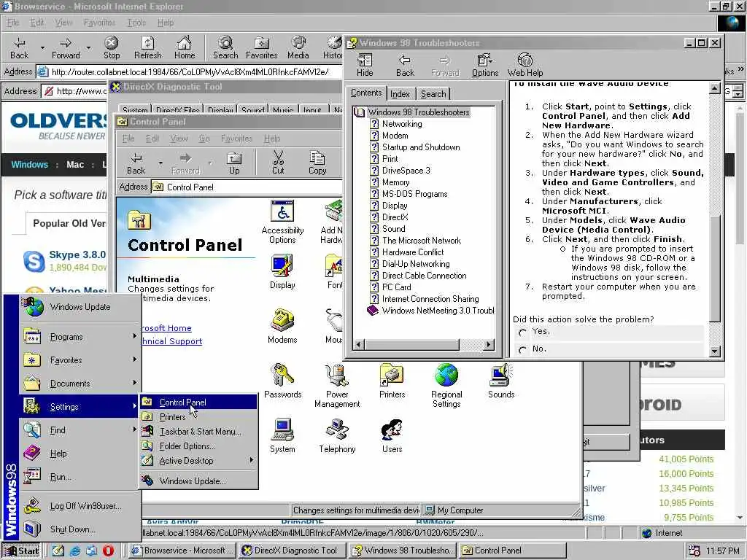Select the DirectX troubleshooter topic
The width and height of the screenshot is (747, 560).
pyautogui.click(x=395, y=217)
